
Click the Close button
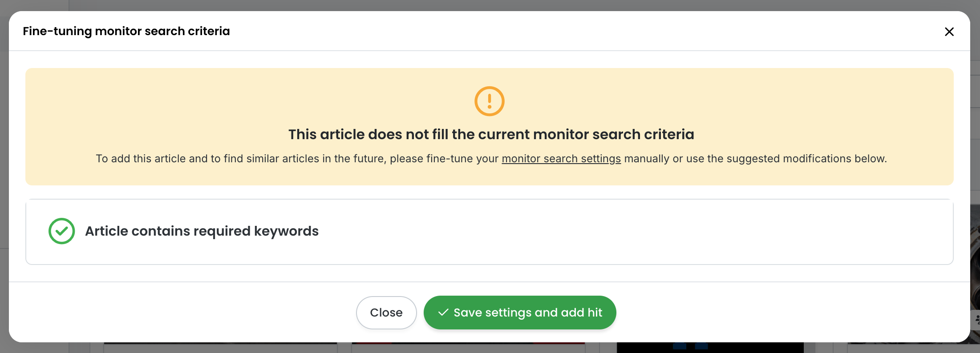coord(386,313)
